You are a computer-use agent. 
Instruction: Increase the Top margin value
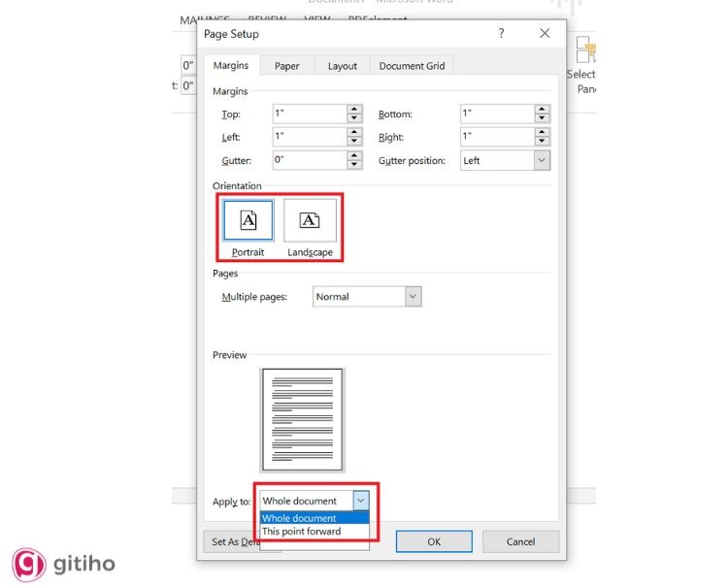354,109
